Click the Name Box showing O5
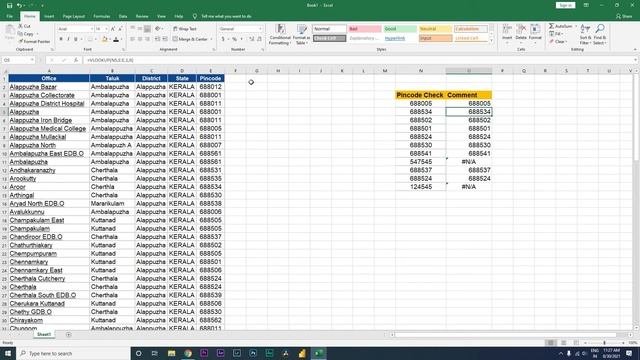640x360 pixels. pos(18,60)
